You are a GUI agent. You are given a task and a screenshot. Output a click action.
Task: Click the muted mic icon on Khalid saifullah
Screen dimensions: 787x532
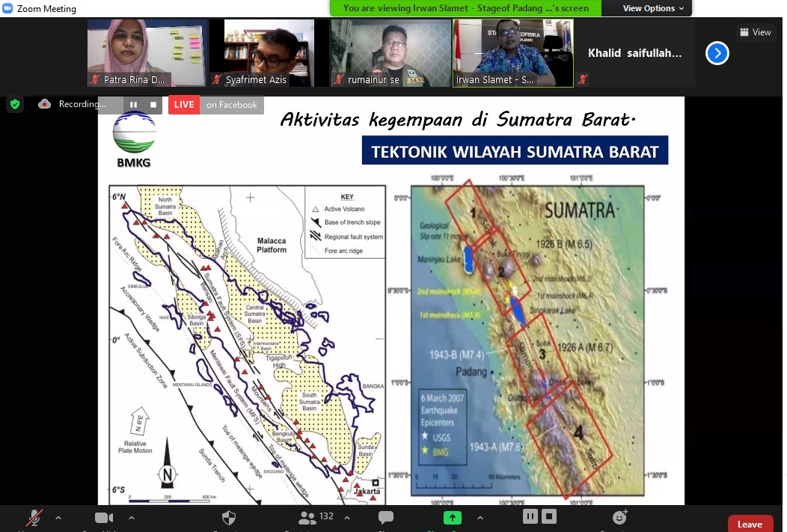pyautogui.click(x=583, y=79)
